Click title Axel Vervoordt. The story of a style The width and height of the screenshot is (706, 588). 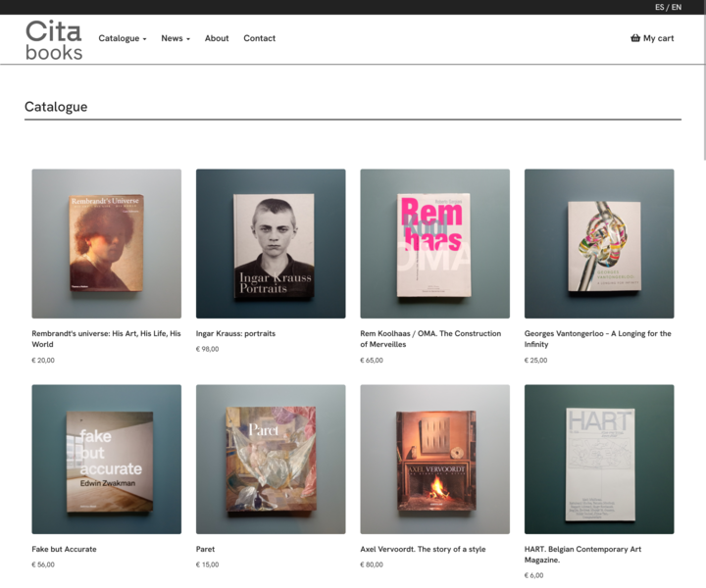point(423,549)
